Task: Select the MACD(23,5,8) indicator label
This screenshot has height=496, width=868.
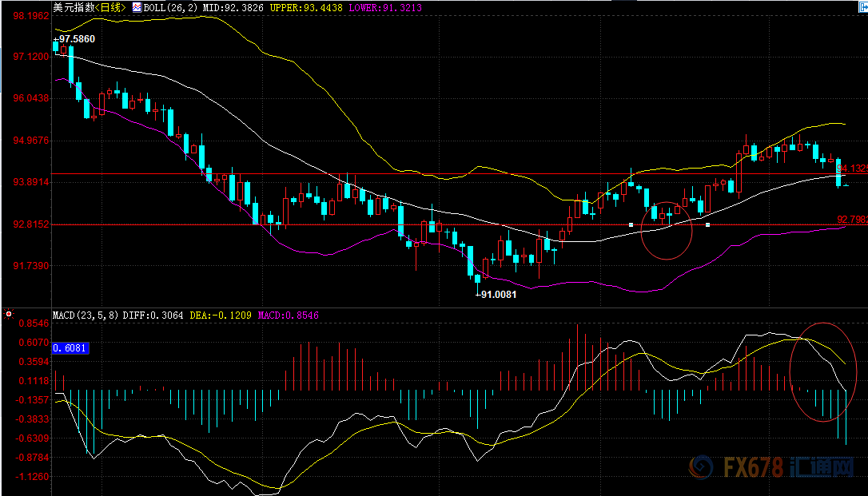Action: [x=85, y=315]
